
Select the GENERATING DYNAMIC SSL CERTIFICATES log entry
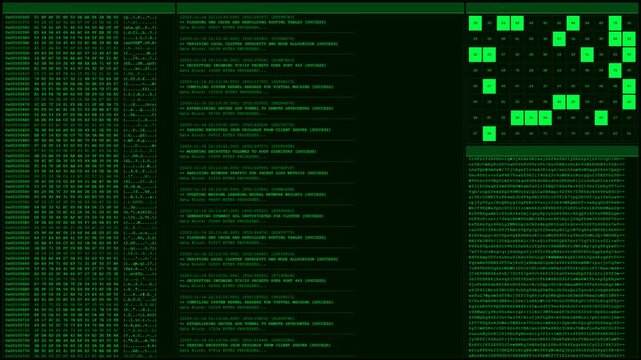267,216
